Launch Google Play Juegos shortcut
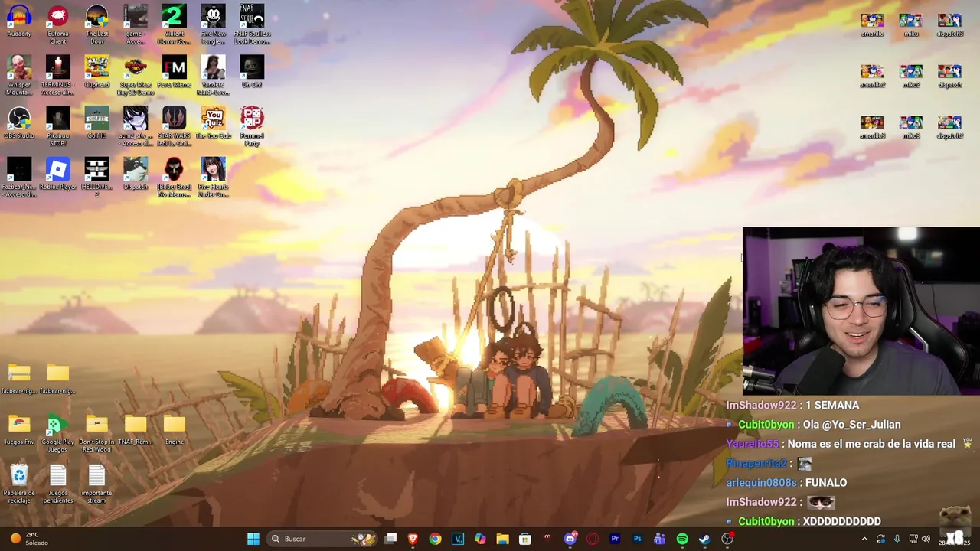980x551 pixels. point(57,433)
